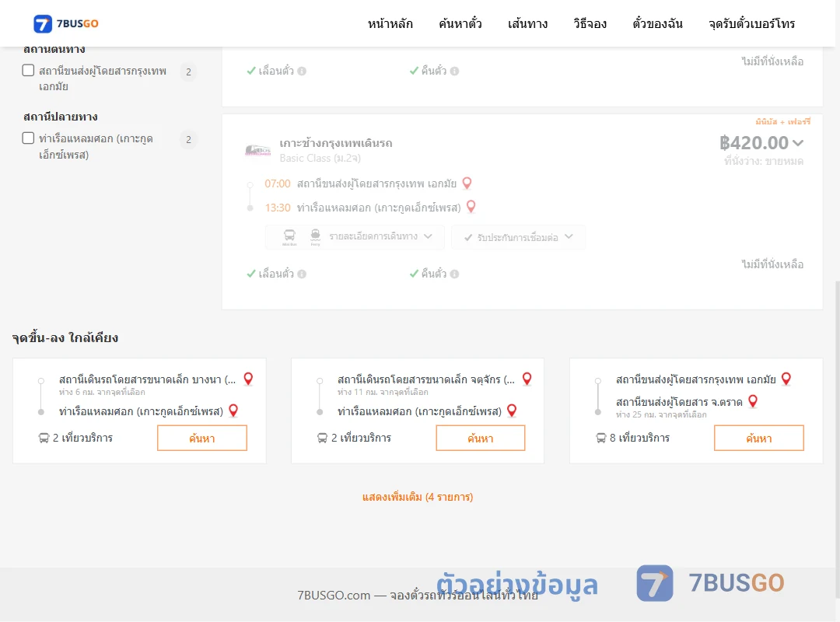The image size is (840, 622).
Task: Click info icon next to คืนตั๋ว in top card
Action: (x=455, y=71)
